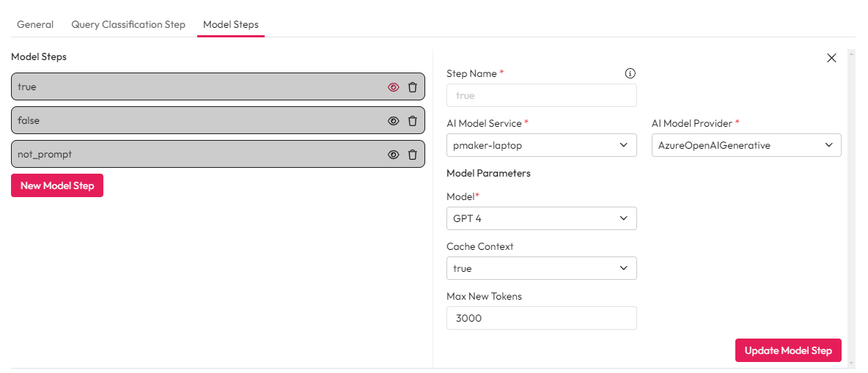Click the right panel vertical scrollbar
This screenshot has width=868, height=373.
click(850, 205)
